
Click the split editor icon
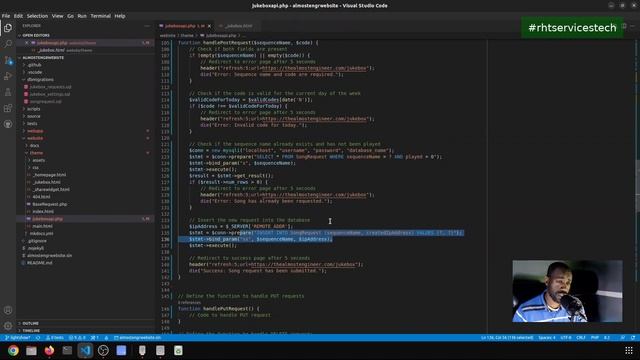[624, 26]
